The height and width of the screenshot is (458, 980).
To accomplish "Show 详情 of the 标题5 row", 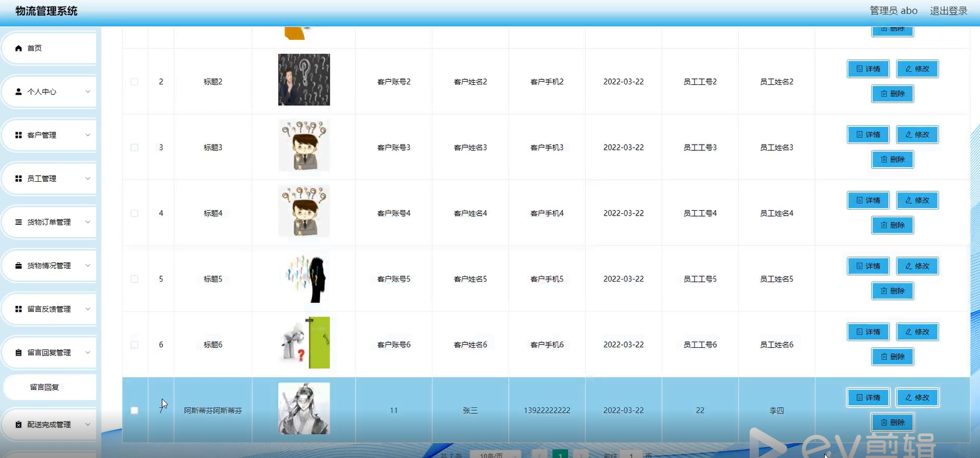I will tap(868, 266).
